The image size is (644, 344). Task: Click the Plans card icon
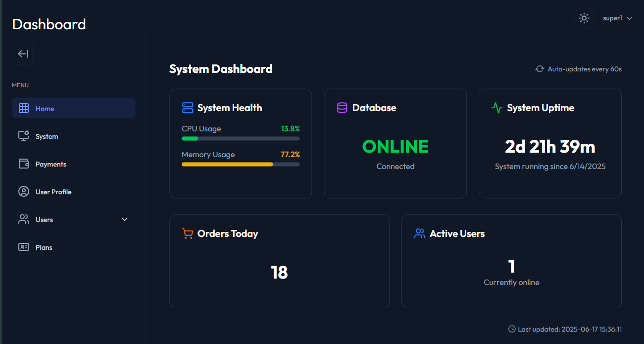pos(24,247)
